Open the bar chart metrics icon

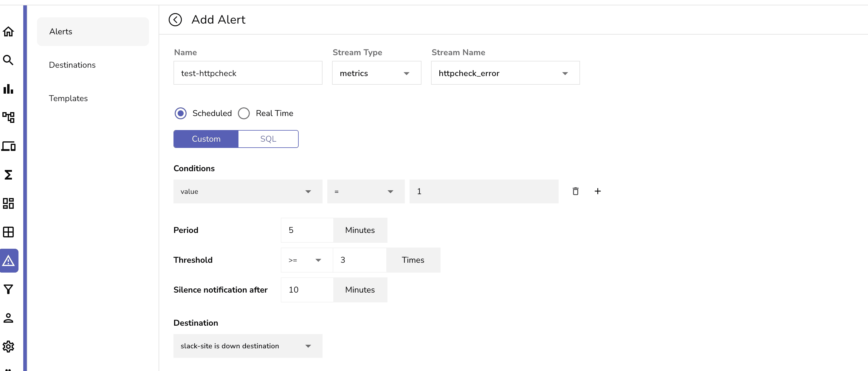tap(8, 89)
